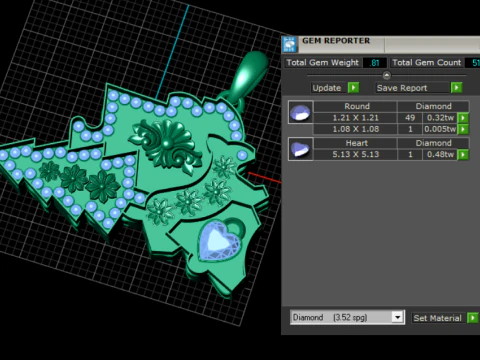Click the 1.21 X 1.21 size cell
This screenshot has height=360, width=480.
[356, 118]
